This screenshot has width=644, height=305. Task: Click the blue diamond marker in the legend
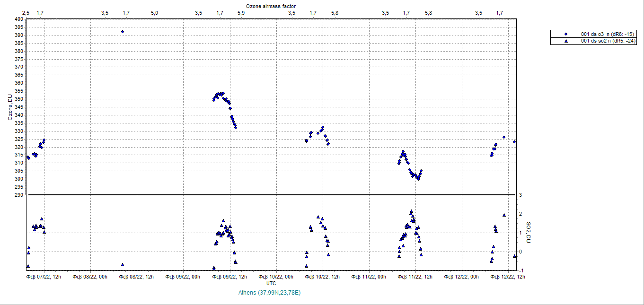tap(566, 34)
